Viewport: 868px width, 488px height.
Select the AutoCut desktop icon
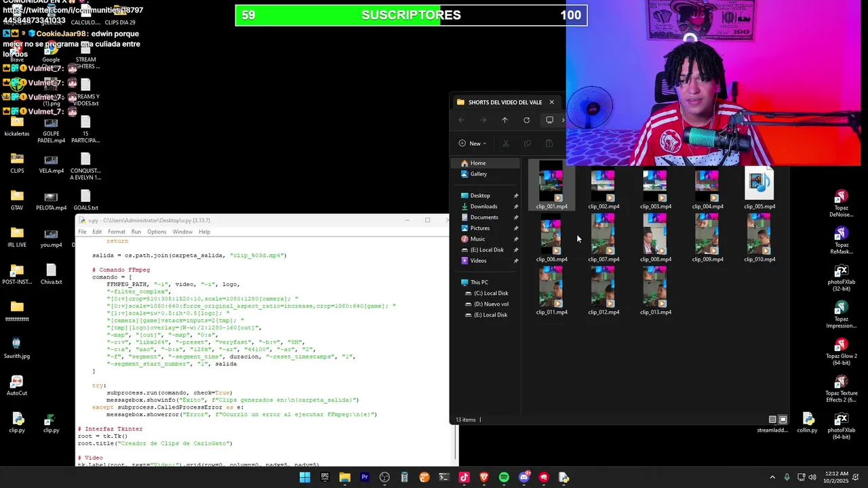point(17,386)
